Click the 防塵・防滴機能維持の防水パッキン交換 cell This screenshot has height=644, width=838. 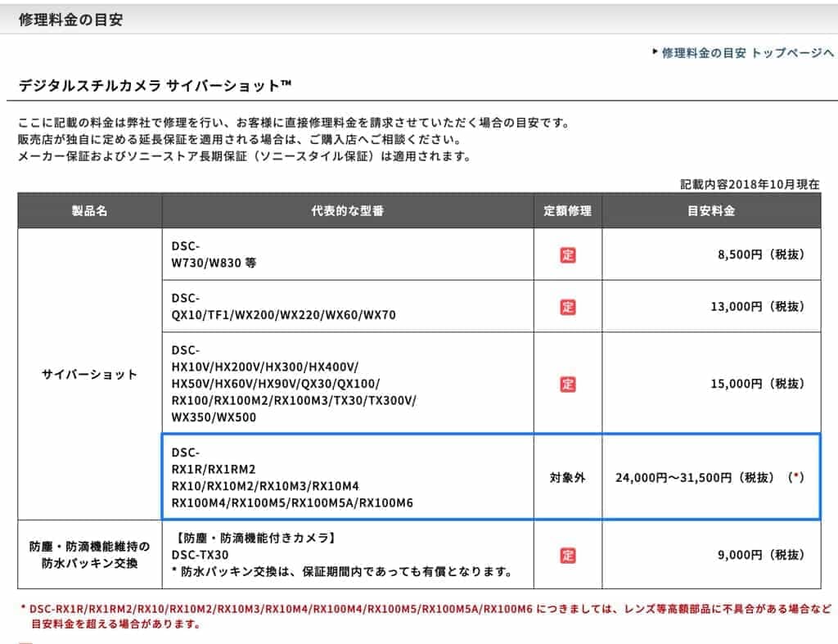pyautogui.click(x=90, y=555)
